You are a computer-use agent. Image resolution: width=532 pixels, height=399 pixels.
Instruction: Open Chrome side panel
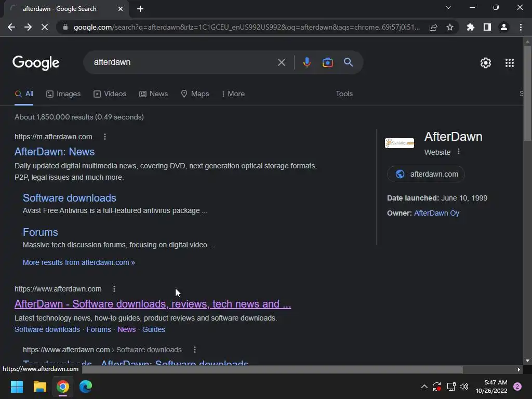(x=487, y=27)
